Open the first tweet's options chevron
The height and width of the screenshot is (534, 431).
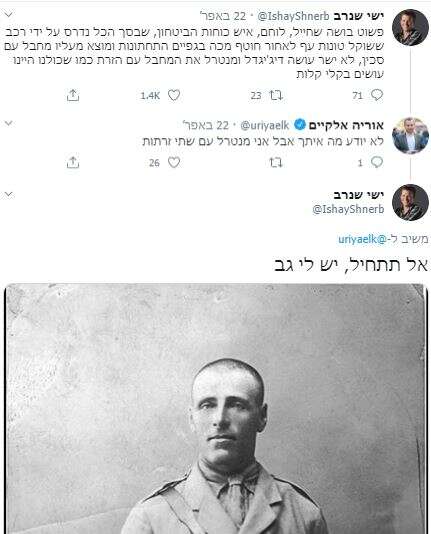coord(9,15)
